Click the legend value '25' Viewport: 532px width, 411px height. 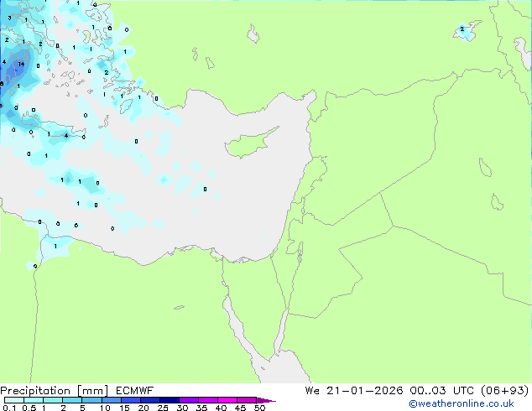[163, 408]
